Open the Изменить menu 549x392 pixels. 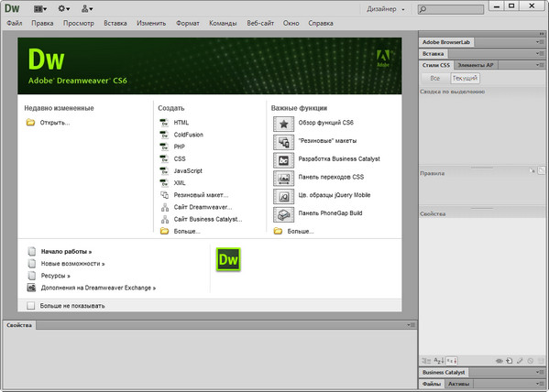tap(151, 23)
